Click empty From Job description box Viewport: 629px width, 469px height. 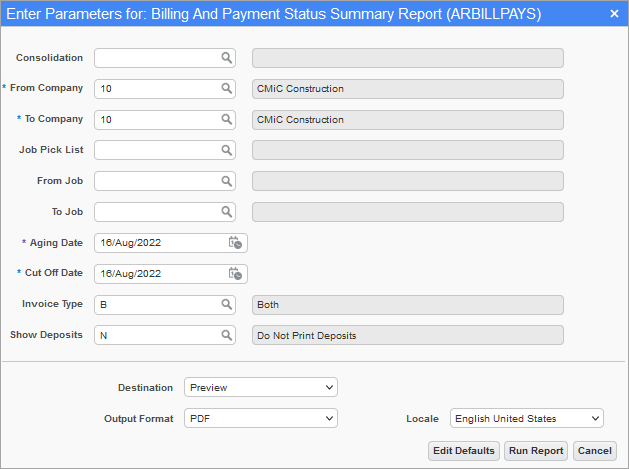point(408,181)
